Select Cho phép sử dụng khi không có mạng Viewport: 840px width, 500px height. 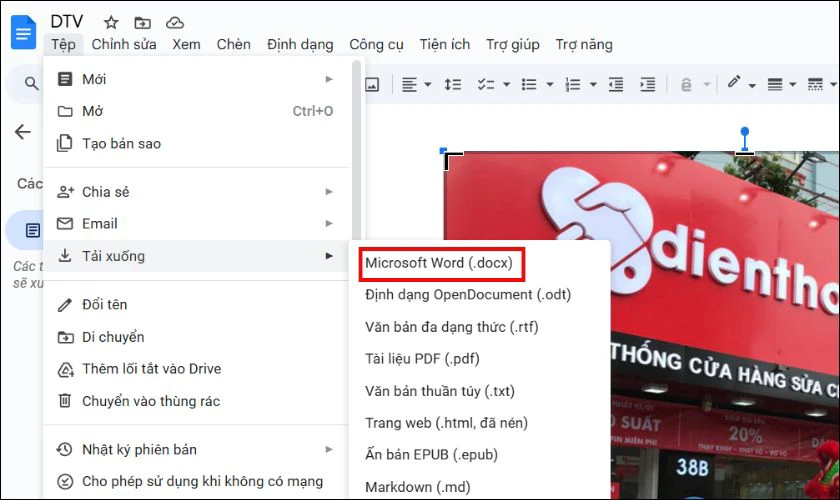click(197, 481)
